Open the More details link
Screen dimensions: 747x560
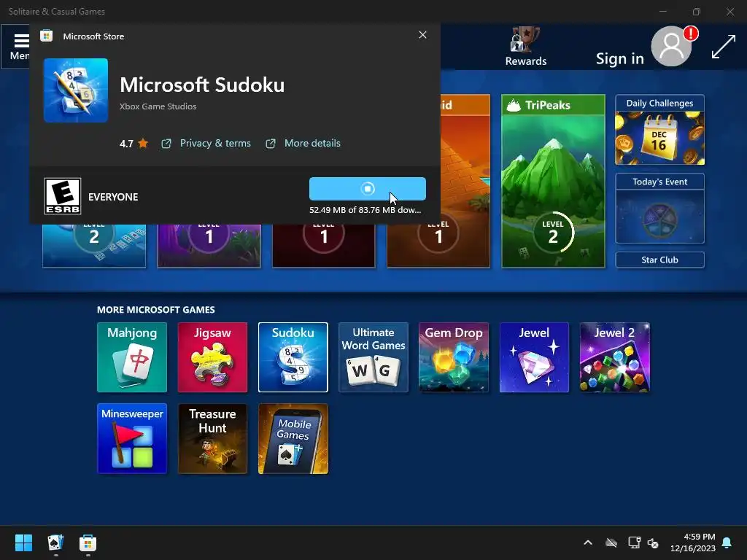coord(303,144)
